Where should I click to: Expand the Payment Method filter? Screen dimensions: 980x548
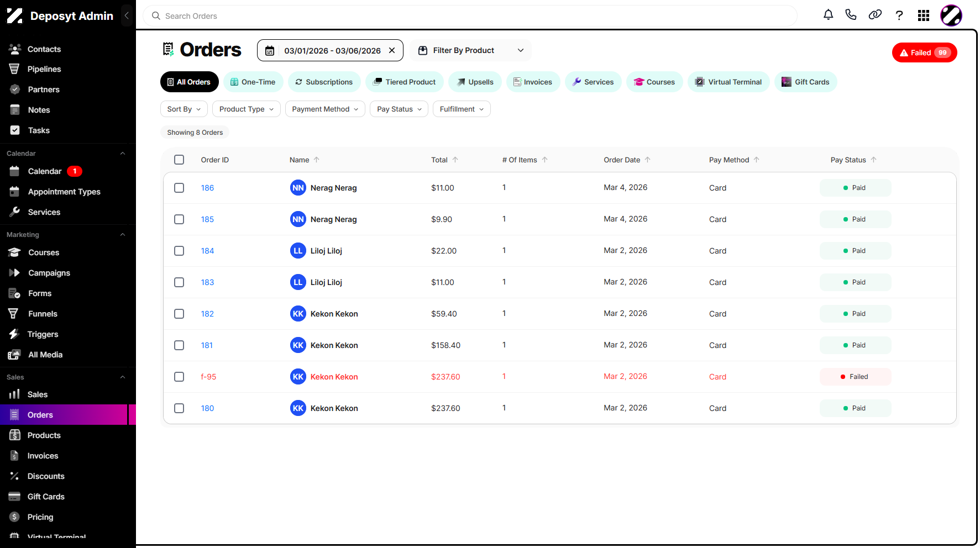click(x=325, y=109)
